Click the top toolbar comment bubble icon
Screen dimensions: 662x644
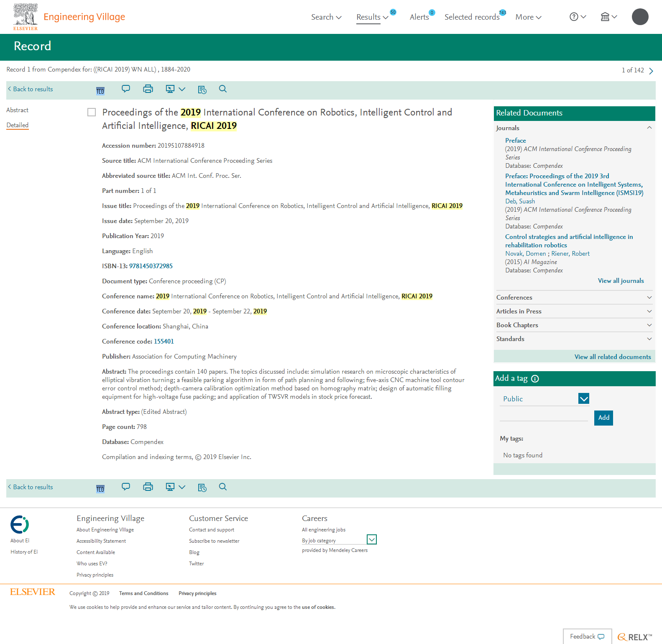[126, 89]
